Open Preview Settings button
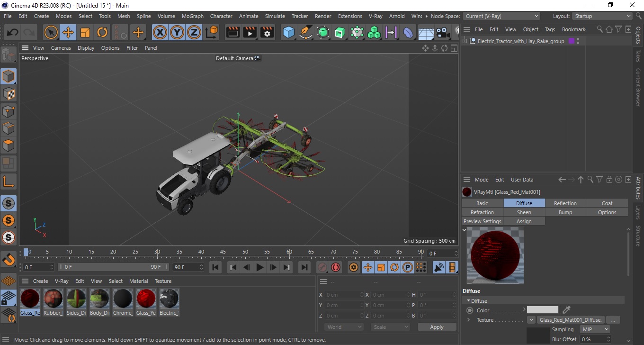 [x=482, y=221]
